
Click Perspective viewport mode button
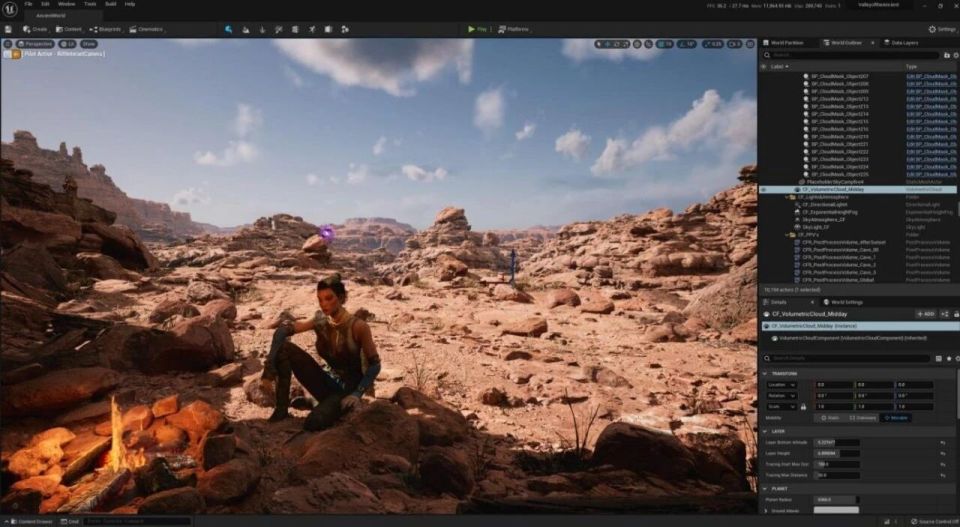tap(36, 44)
